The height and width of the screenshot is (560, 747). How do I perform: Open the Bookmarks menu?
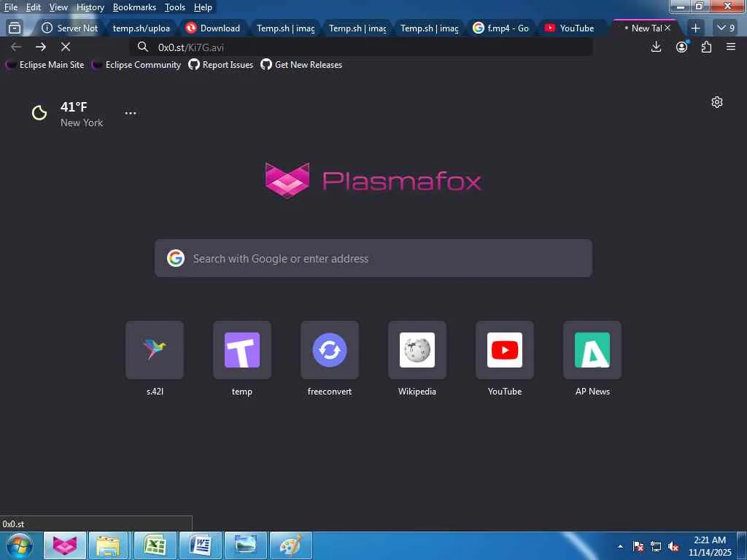point(134,7)
